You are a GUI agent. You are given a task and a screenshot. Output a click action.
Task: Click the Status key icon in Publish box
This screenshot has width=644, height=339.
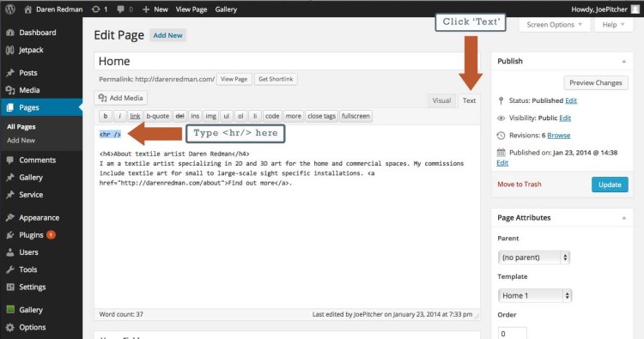tap(501, 100)
